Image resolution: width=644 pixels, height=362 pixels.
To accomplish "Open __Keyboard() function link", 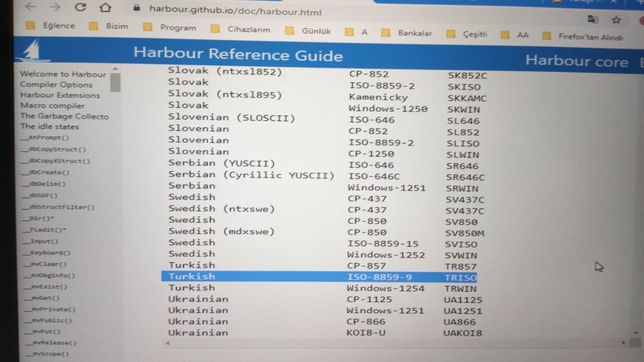I will [47, 253].
